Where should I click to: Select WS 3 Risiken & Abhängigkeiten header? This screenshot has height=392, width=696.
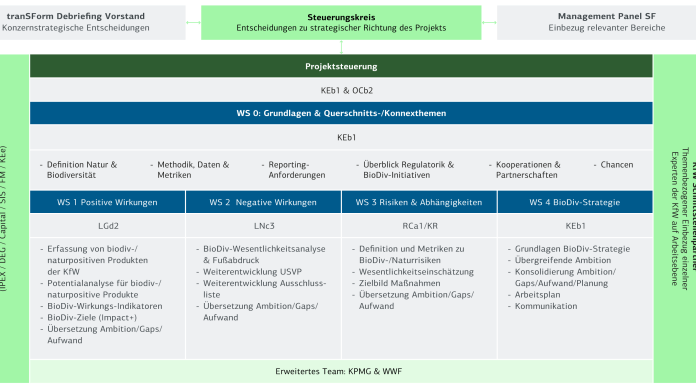click(x=419, y=202)
